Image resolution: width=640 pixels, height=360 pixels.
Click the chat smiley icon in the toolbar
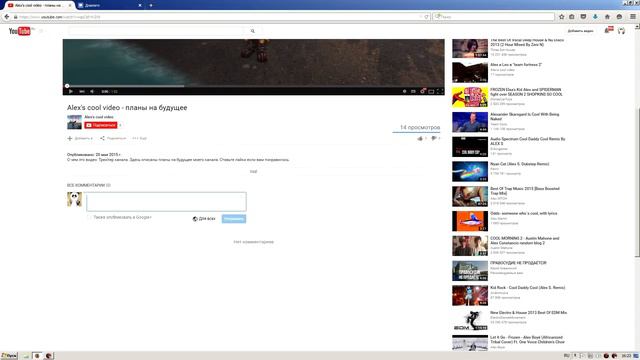coord(619,17)
